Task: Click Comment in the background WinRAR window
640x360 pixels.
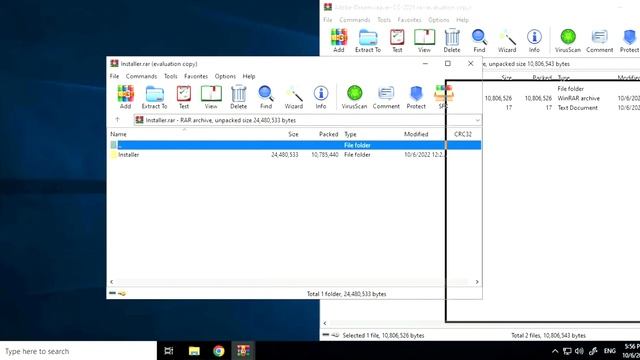Action: 600,40
